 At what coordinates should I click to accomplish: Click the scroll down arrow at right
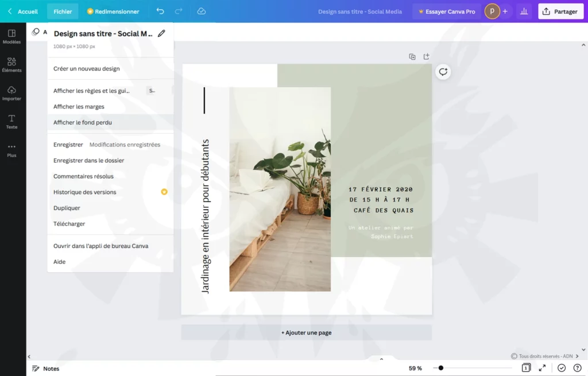(x=583, y=350)
